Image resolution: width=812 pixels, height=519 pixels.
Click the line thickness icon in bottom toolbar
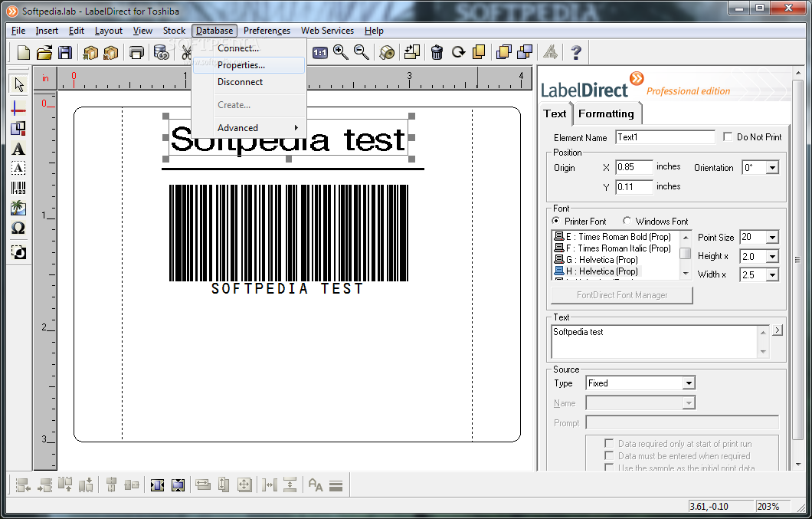tap(336, 486)
